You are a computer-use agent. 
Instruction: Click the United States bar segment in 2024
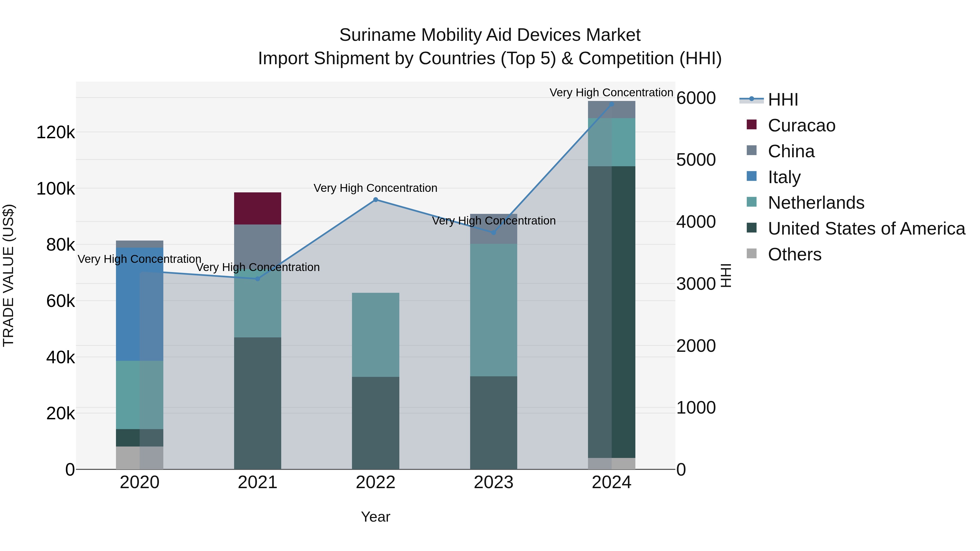pyautogui.click(x=612, y=312)
